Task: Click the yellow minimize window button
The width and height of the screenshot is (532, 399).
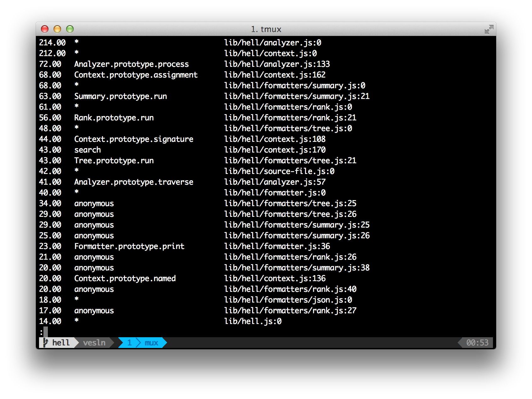Action: point(57,29)
